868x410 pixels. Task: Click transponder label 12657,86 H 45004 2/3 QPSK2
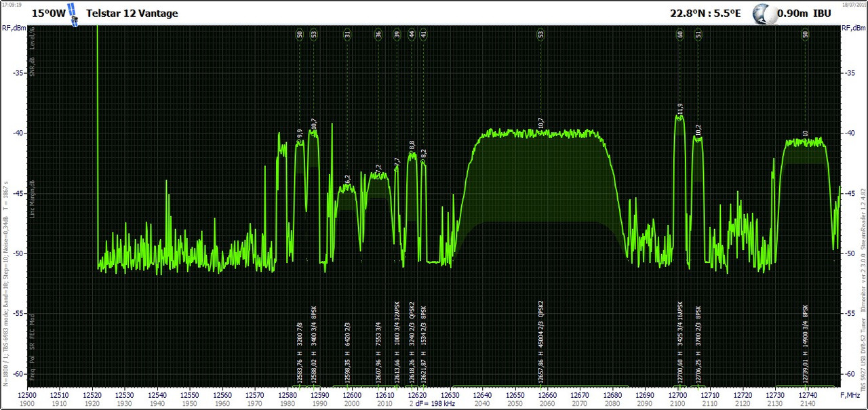[540, 343]
